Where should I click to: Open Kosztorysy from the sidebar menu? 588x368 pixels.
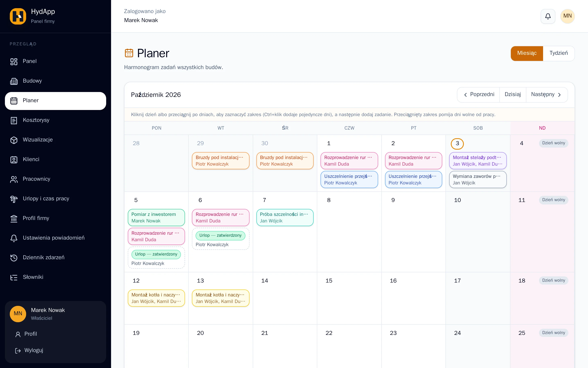tap(55, 120)
